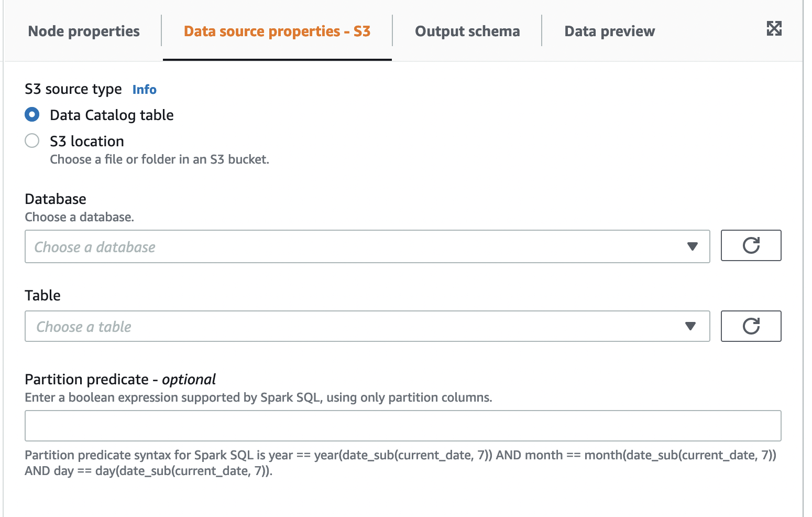Click the Partition predicate syntax help text
This screenshot has height=517, width=812.
point(400,462)
